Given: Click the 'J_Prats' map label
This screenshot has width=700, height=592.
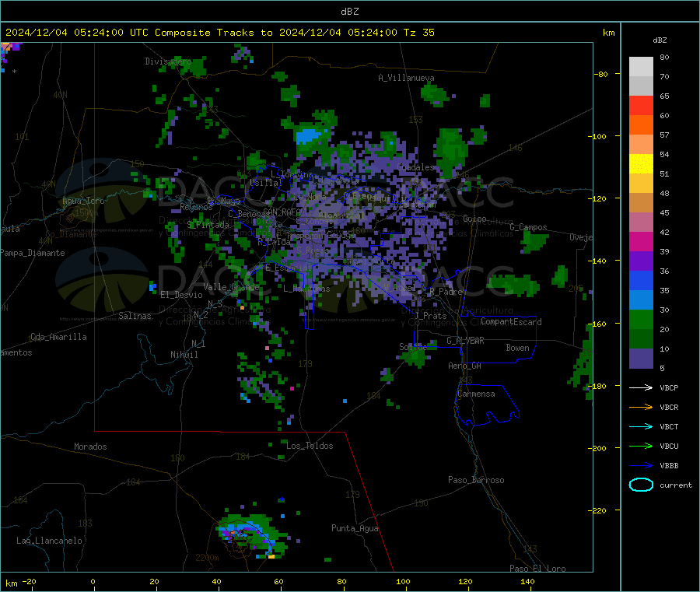Looking at the screenshot, I should click(430, 316).
